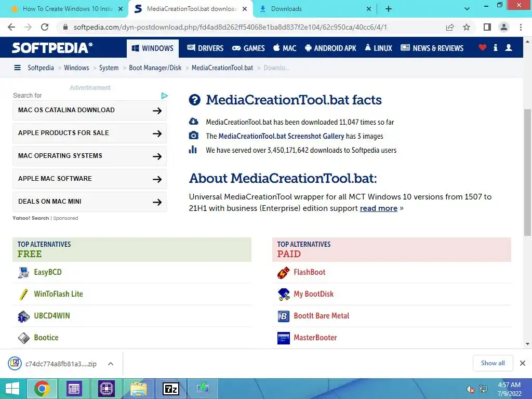Click the muted volume tray icon

pos(470,389)
